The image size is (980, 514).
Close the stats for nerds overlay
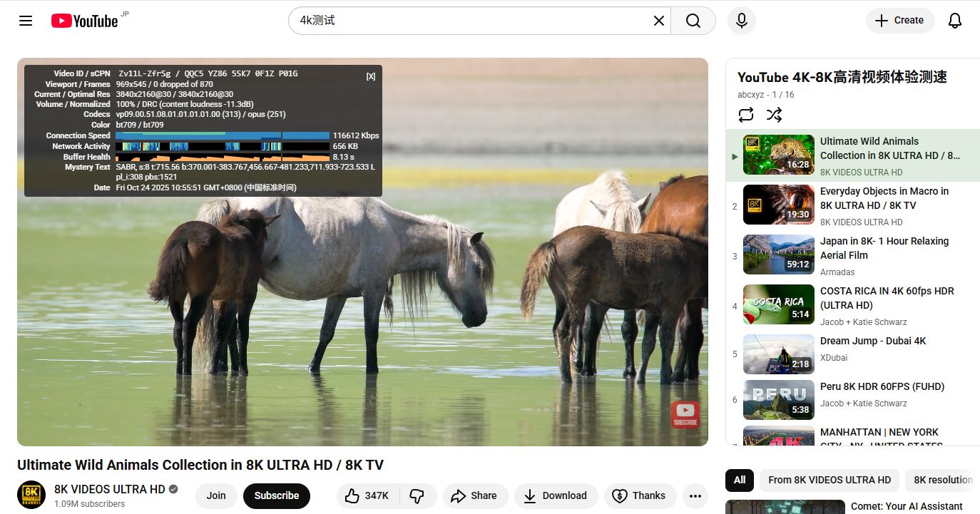tap(370, 76)
